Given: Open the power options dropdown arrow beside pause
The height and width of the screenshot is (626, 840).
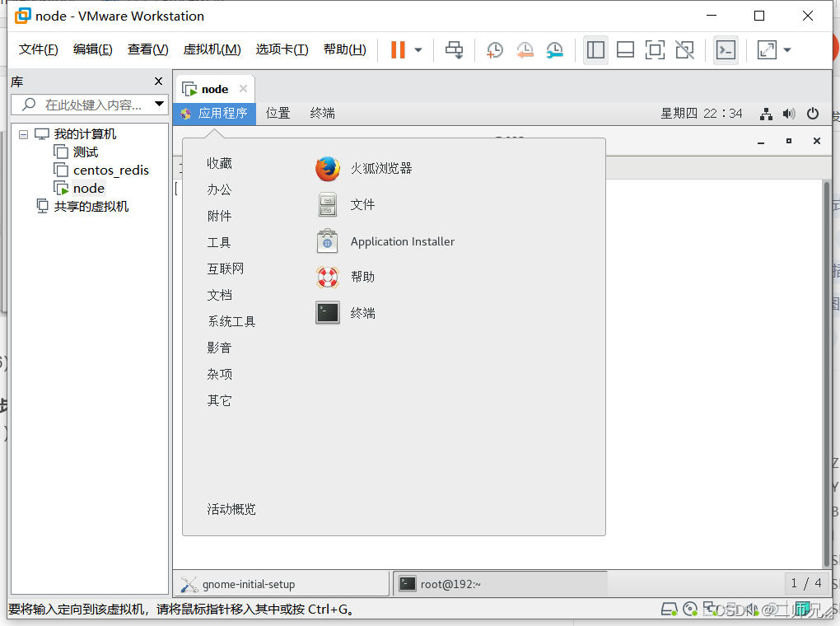Looking at the screenshot, I should [418, 50].
